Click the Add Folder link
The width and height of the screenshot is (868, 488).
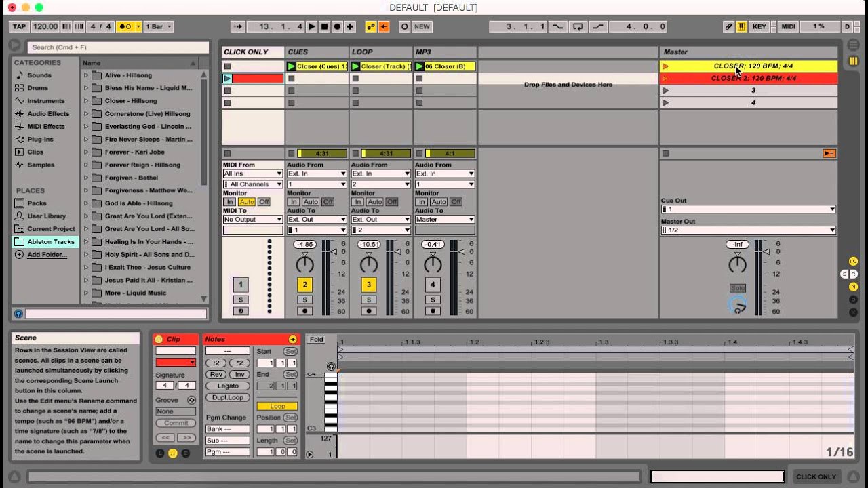pos(47,255)
